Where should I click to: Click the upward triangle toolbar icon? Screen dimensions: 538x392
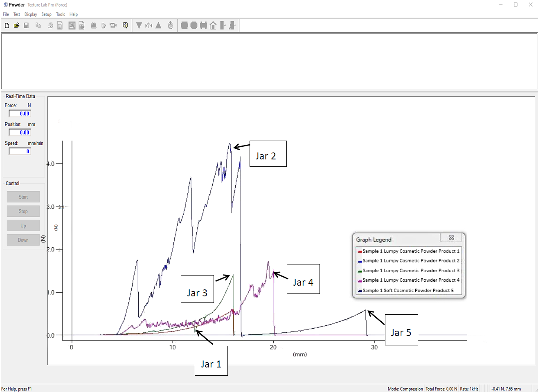[158, 25]
